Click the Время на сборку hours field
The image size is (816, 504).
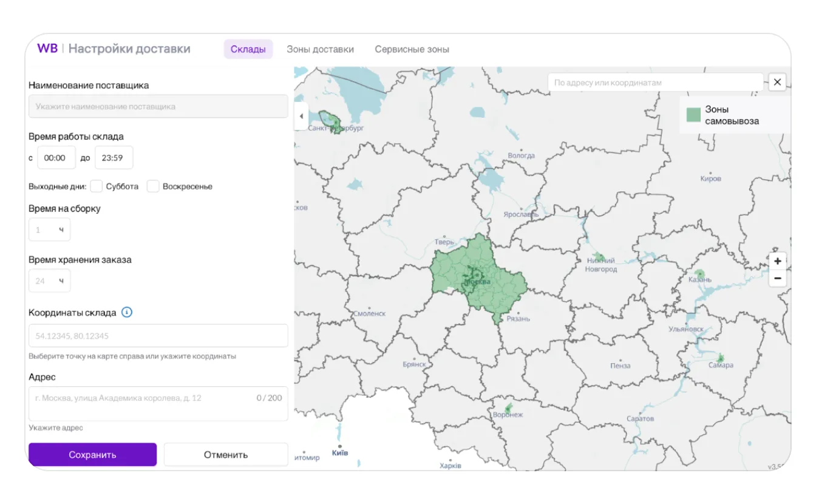[49, 230]
